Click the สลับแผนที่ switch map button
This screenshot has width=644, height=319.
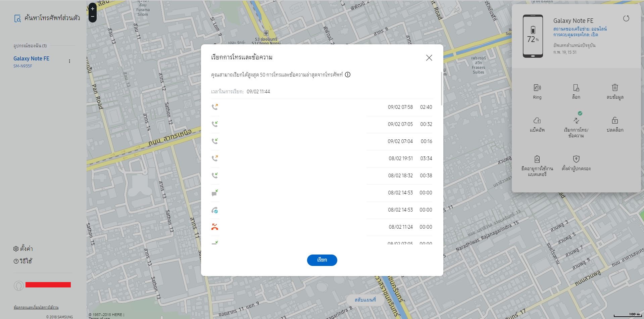[365, 300]
